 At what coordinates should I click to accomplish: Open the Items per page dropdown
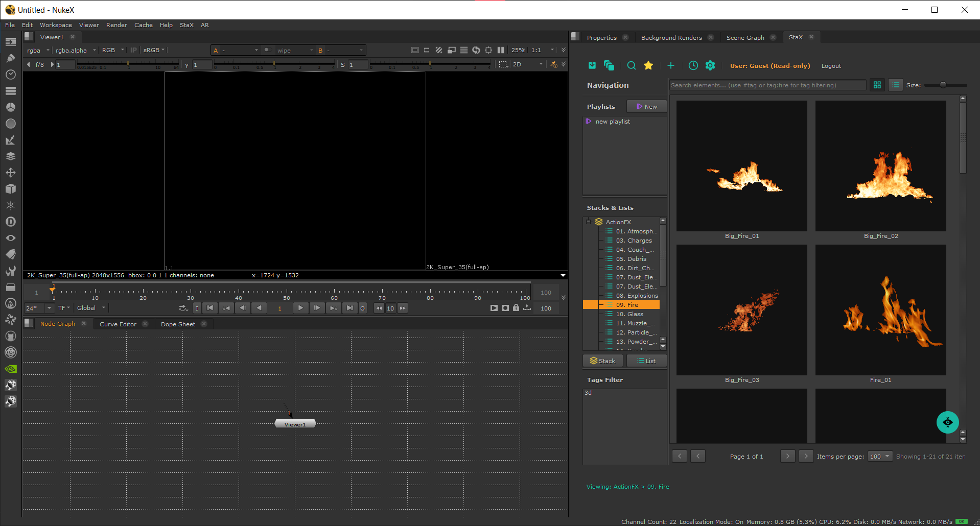880,457
